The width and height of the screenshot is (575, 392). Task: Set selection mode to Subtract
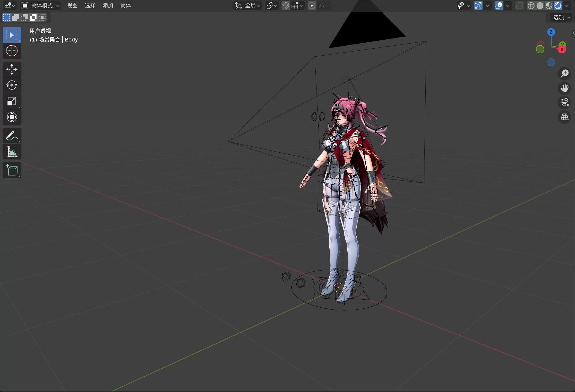(24, 17)
